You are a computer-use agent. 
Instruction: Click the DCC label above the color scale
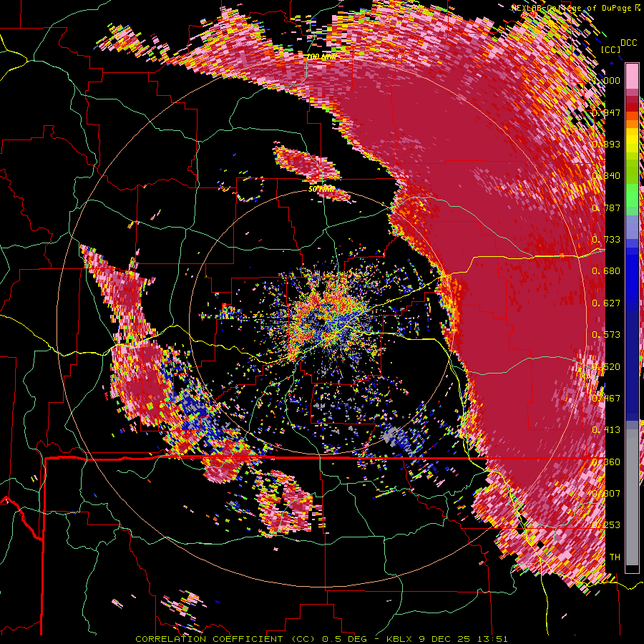628,43
